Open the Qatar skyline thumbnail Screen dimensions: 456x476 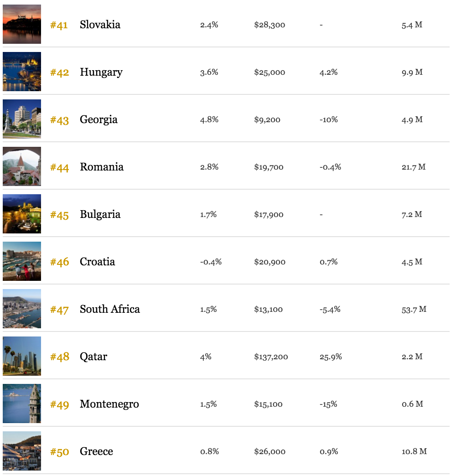[22, 356]
